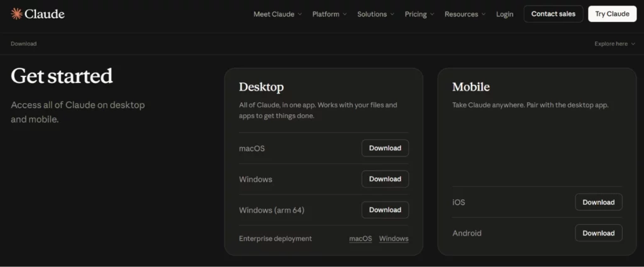Select the Download breadcrumb text

[x=23, y=43]
